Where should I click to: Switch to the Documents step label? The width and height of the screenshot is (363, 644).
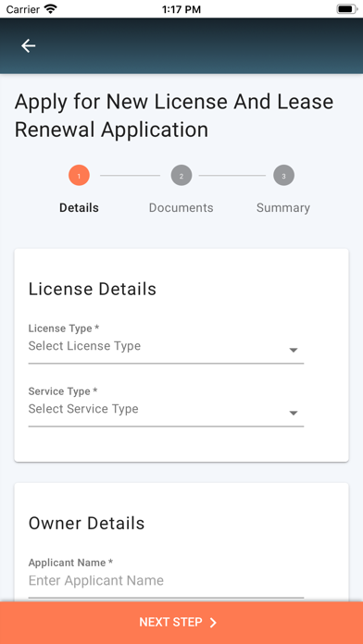tap(181, 208)
